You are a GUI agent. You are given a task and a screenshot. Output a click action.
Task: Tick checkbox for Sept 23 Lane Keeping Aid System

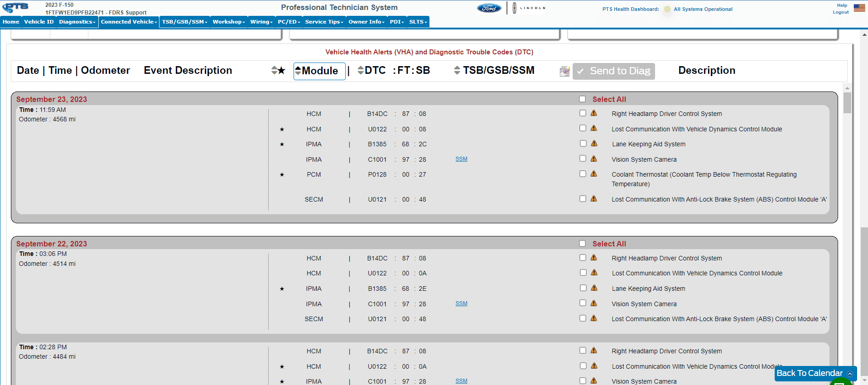[583, 144]
